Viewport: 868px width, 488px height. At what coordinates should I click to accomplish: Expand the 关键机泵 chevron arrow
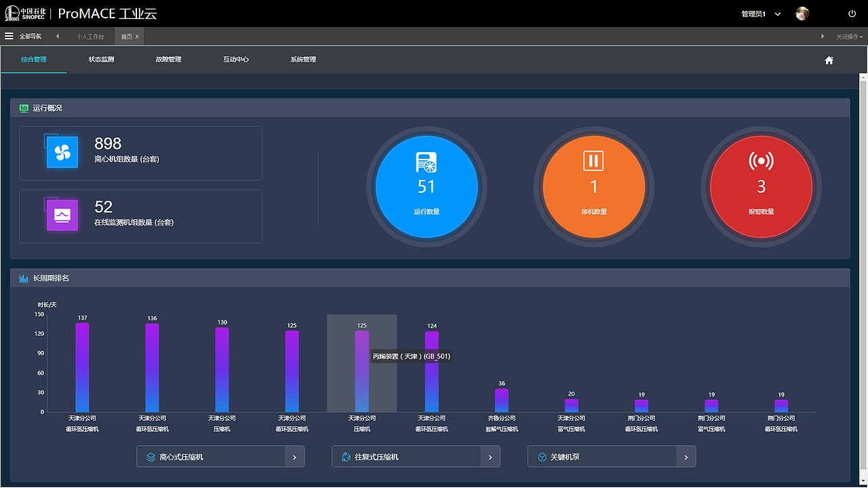pos(686,457)
